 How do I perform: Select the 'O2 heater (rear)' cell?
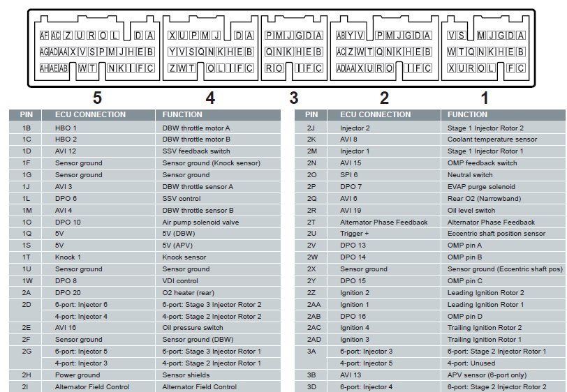pyautogui.click(x=218, y=293)
